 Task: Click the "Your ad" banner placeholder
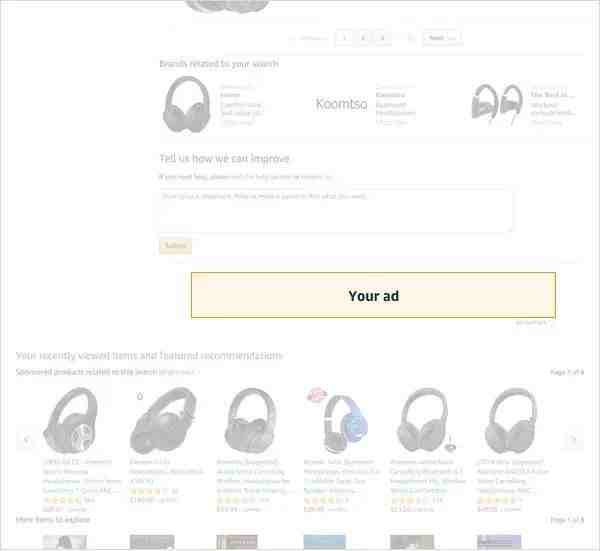coord(373,295)
